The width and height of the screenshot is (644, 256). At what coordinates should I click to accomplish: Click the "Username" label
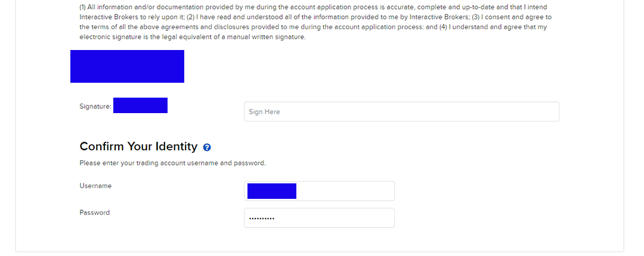pyautogui.click(x=95, y=186)
